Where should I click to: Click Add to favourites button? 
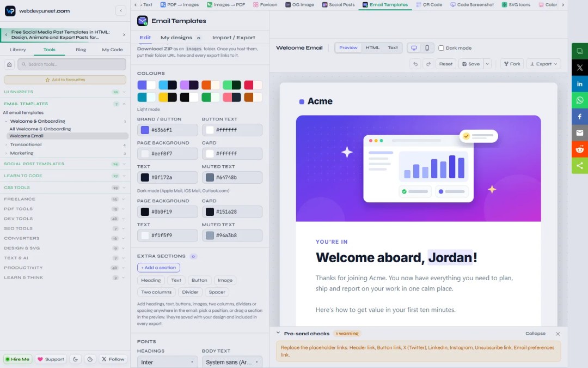tap(65, 80)
